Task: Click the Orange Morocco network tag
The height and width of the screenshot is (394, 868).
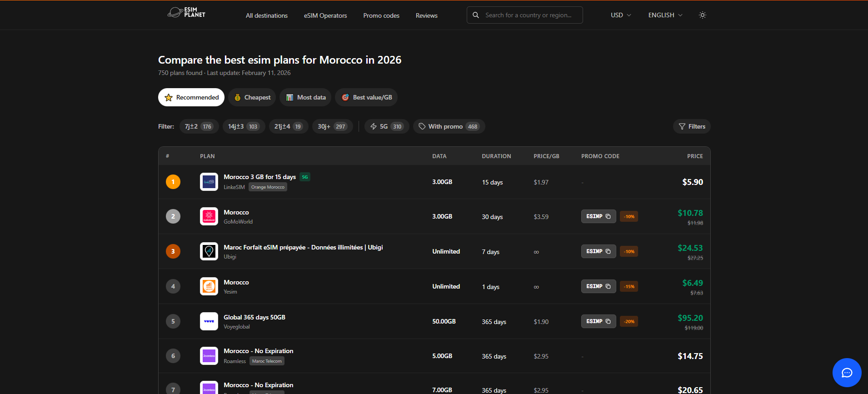Action: click(268, 187)
